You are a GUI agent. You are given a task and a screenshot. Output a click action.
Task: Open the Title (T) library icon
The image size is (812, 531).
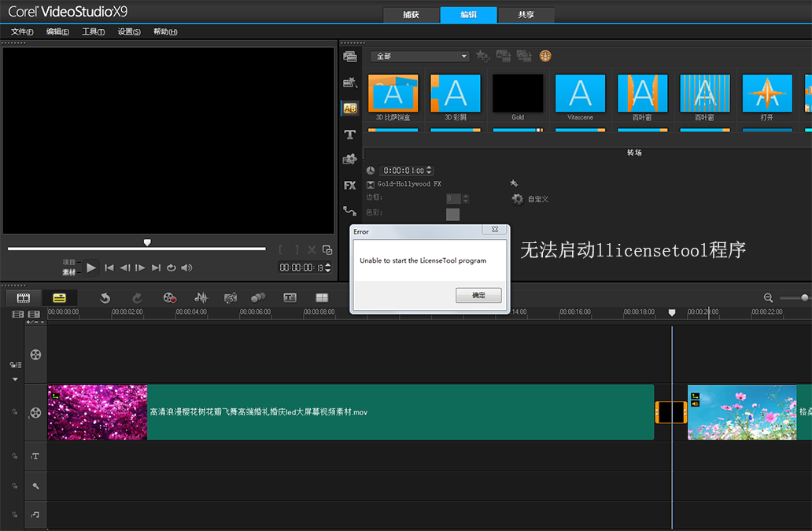[x=350, y=135]
